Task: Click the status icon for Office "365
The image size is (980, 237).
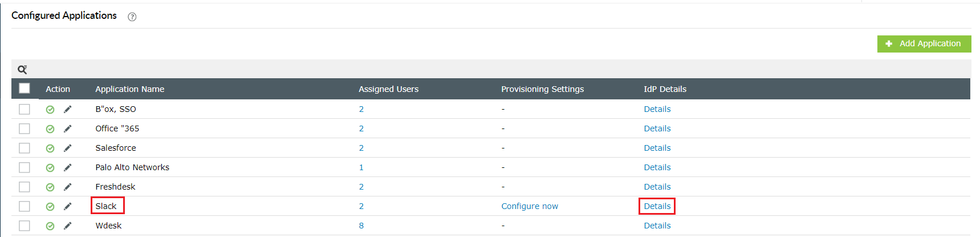Action: pyautogui.click(x=50, y=128)
